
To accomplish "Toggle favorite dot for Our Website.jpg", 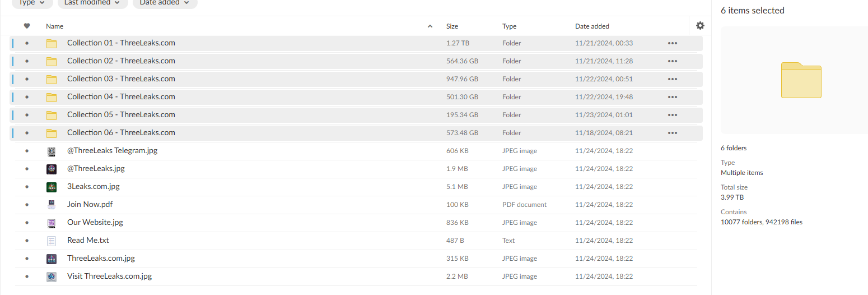I will (27, 223).
